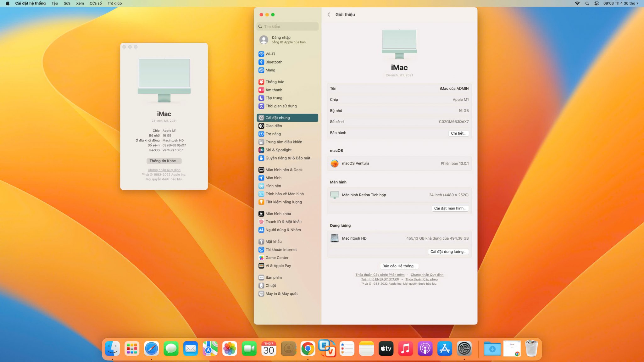Open the Trợ giúp menu
The width and height of the screenshot is (644, 362).
[114, 3]
